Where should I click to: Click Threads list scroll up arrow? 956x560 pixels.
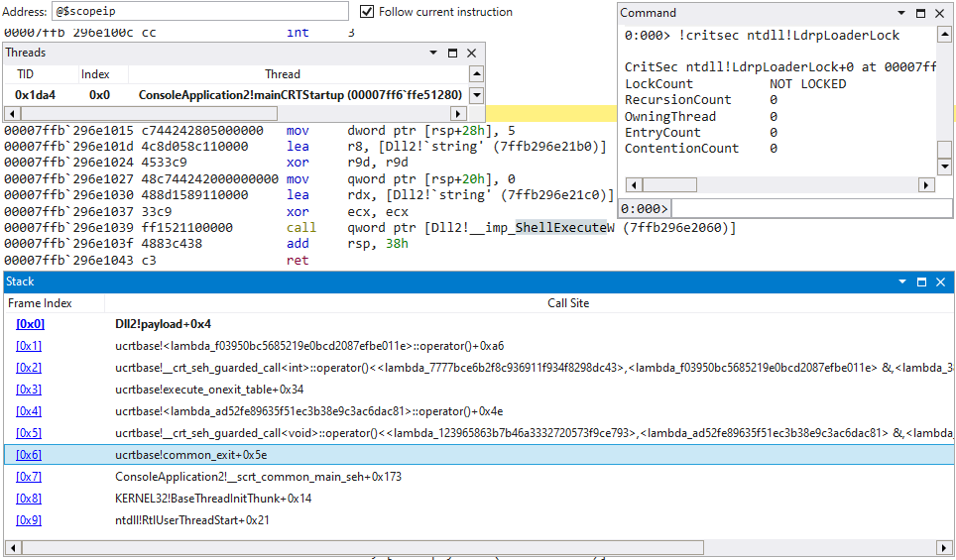pyautogui.click(x=477, y=74)
